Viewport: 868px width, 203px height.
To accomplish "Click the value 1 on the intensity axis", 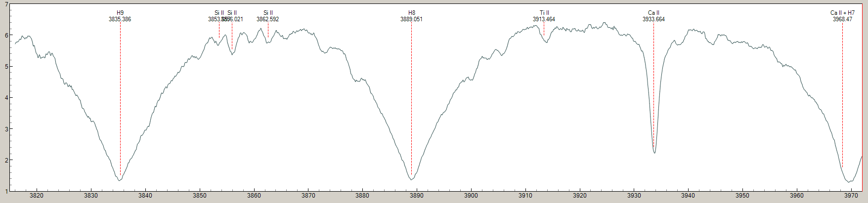I will 6,191.
